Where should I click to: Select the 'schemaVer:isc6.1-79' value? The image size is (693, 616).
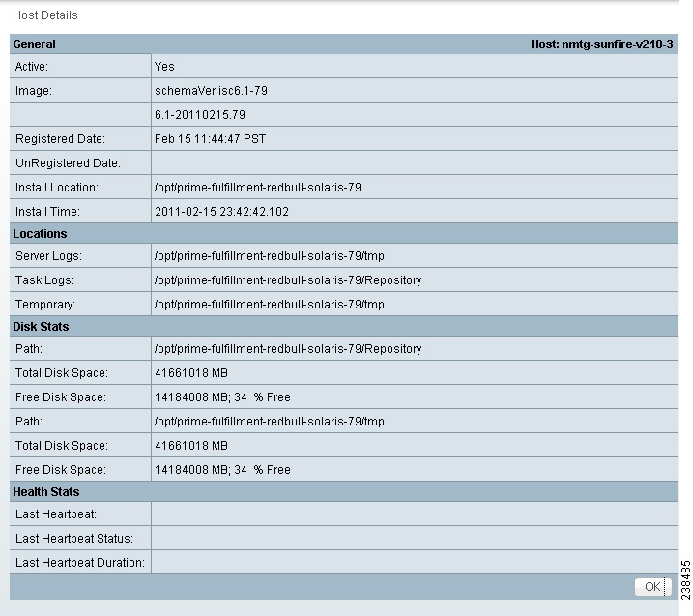211,91
